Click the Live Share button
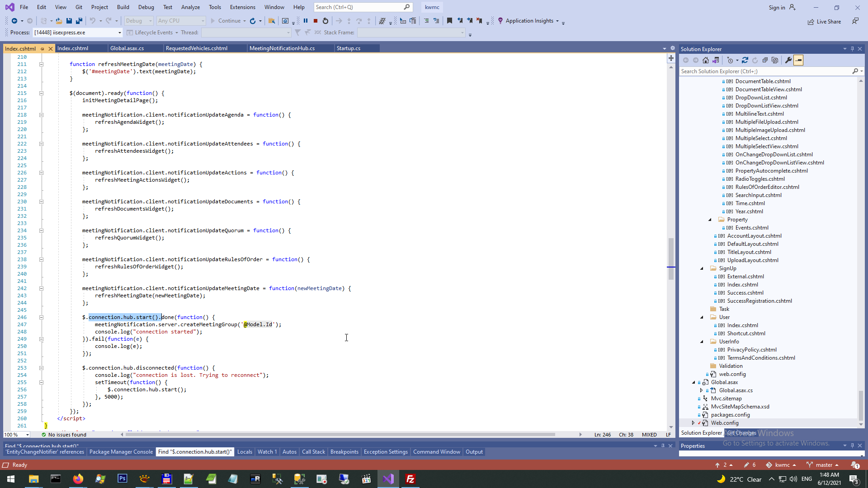Viewport: 868px width, 488px height. pos(825,22)
